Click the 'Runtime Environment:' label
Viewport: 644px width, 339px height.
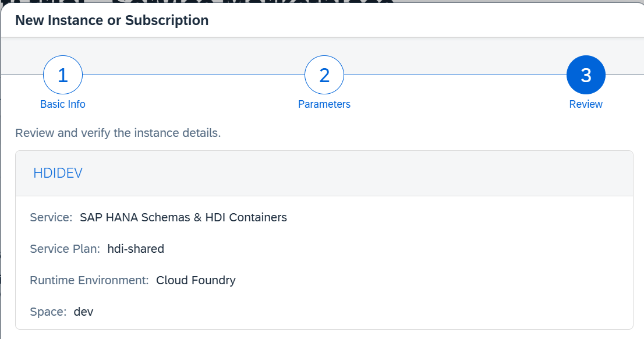point(89,280)
